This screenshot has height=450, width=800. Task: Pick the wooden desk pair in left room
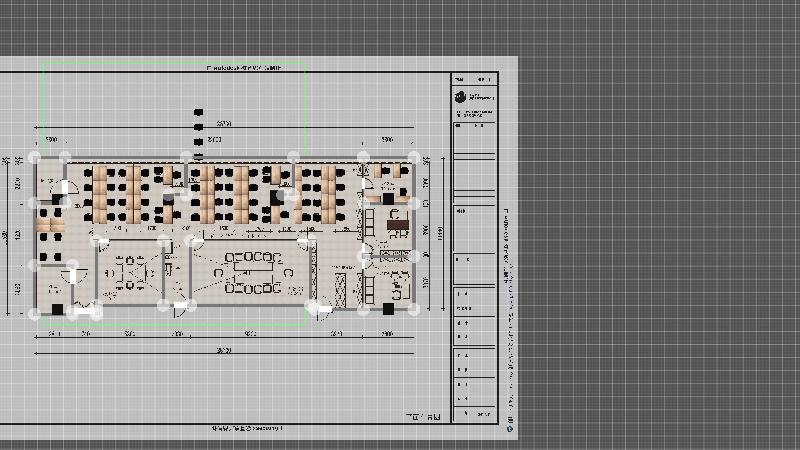(x=50, y=225)
